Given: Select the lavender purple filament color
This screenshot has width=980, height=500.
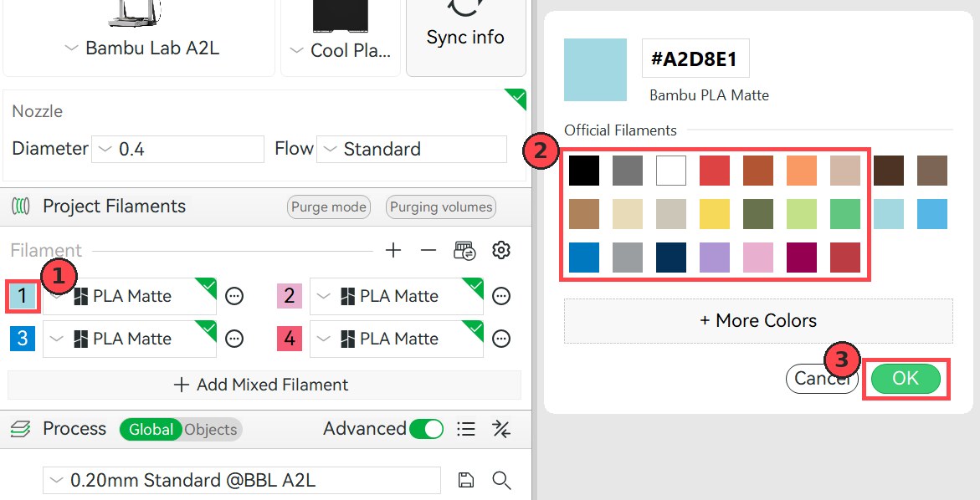Looking at the screenshot, I should point(715,258).
